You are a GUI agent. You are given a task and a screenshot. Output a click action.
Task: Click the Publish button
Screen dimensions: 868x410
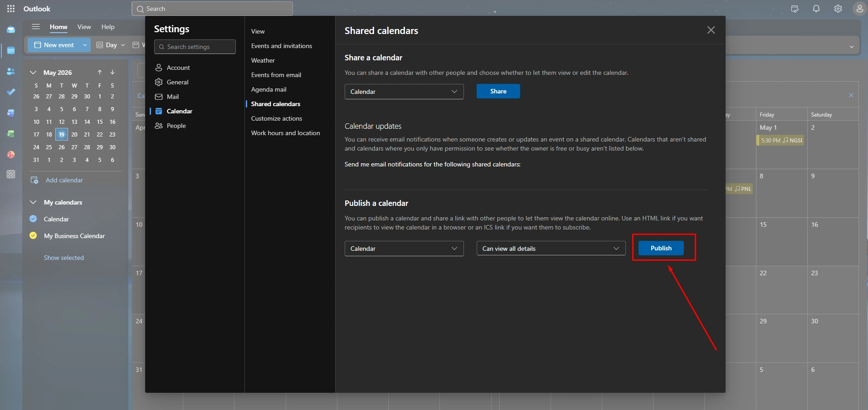(661, 248)
